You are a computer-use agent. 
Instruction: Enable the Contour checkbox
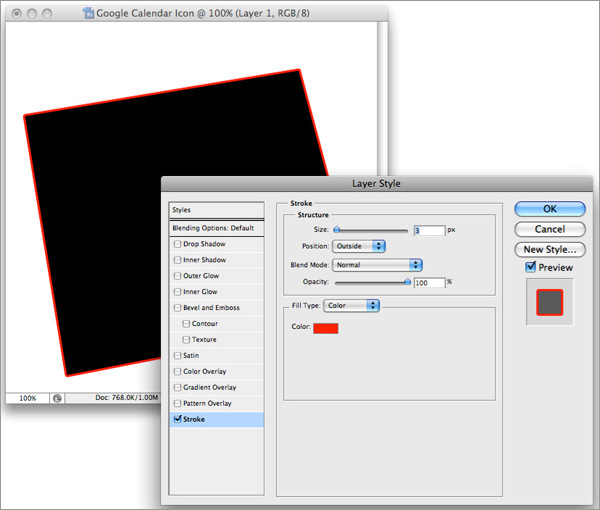(186, 324)
